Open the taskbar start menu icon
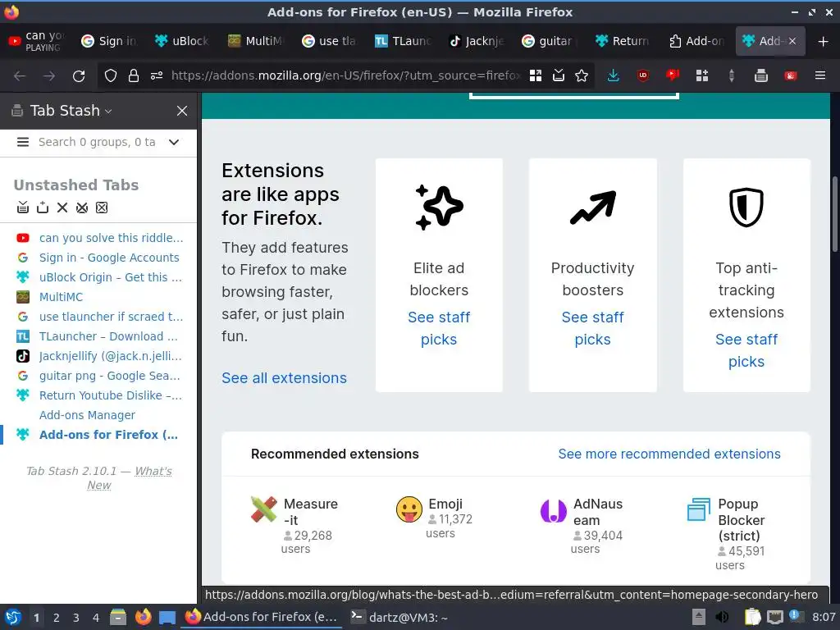The height and width of the screenshot is (630, 840). click(13, 617)
